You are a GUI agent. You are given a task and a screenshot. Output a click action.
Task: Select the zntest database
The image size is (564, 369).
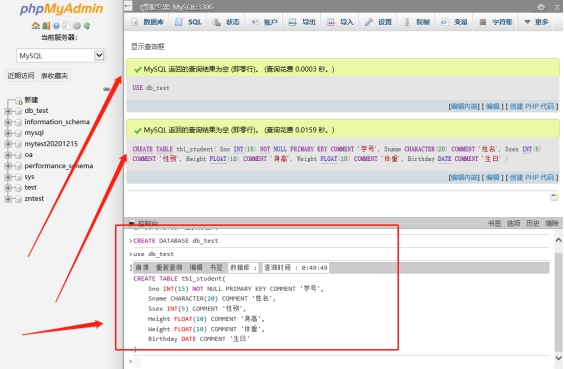click(34, 199)
